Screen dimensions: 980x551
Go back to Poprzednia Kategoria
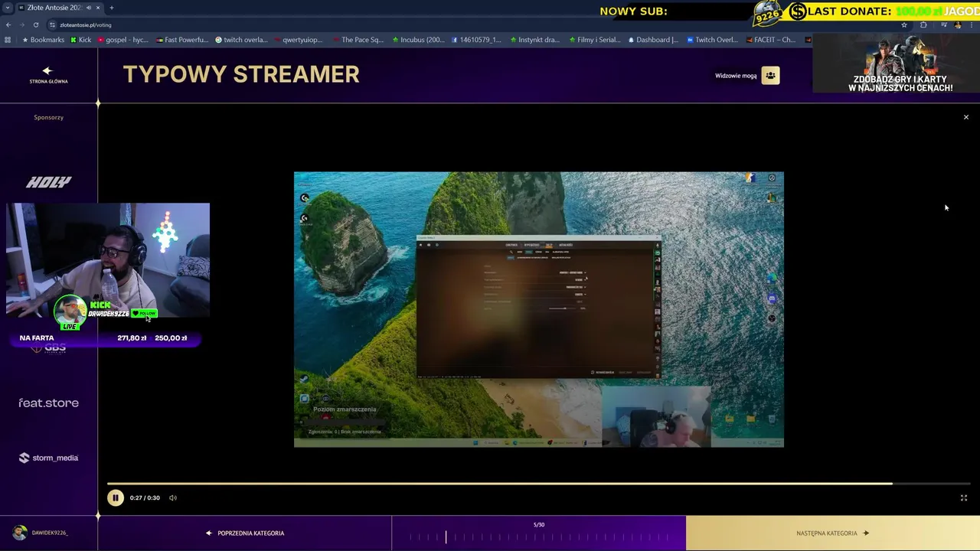click(x=245, y=533)
